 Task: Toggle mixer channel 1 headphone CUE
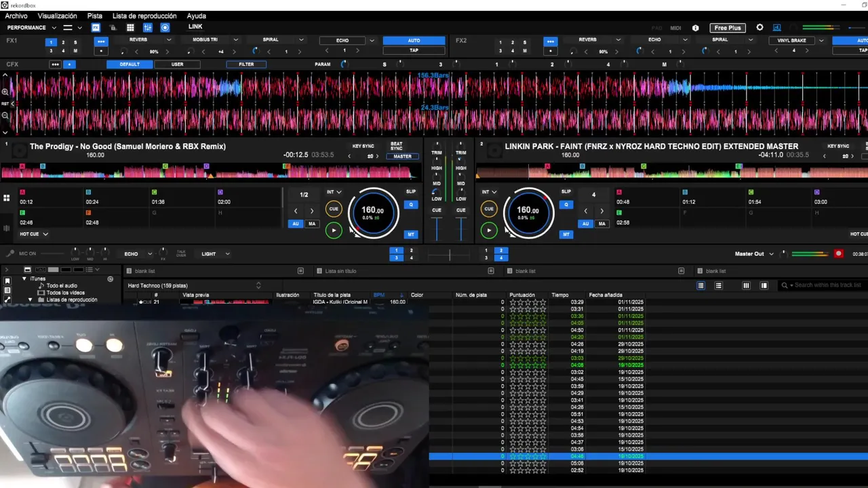(x=437, y=210)
